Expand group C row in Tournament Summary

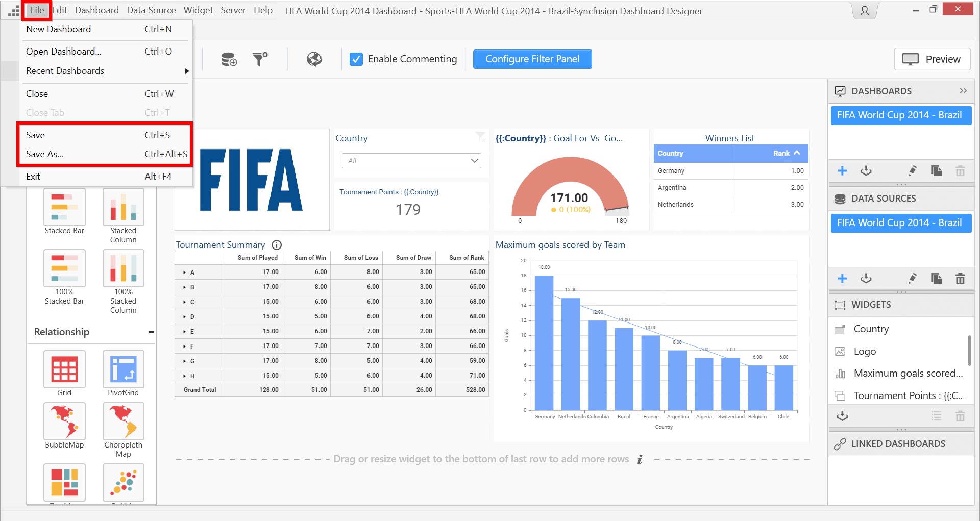click(184, 302)
